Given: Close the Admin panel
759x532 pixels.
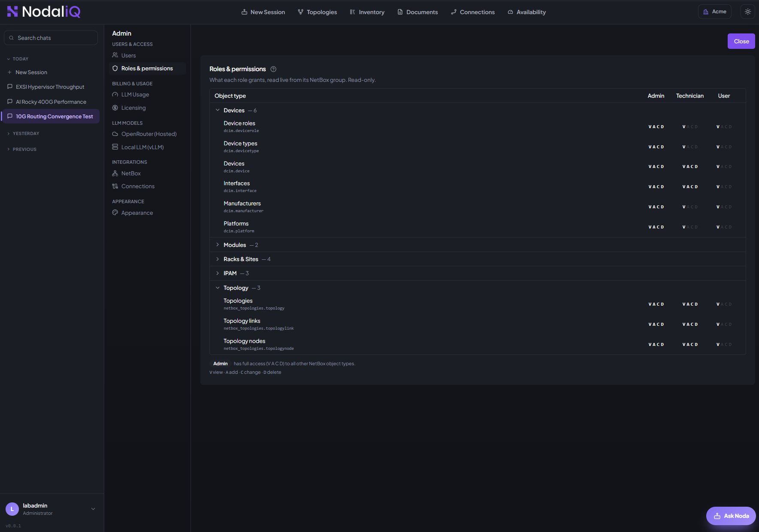Looking at the screenshot, I should pos(741,41).
